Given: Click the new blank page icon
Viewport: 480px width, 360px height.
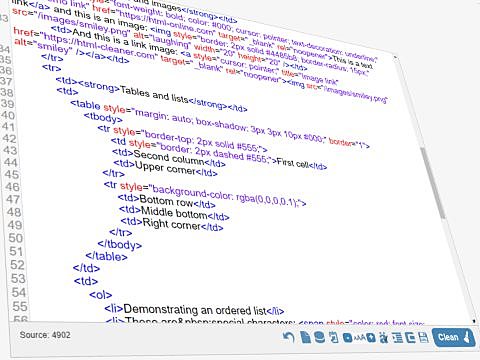Looking at the screenshot, I should point(305,337).
